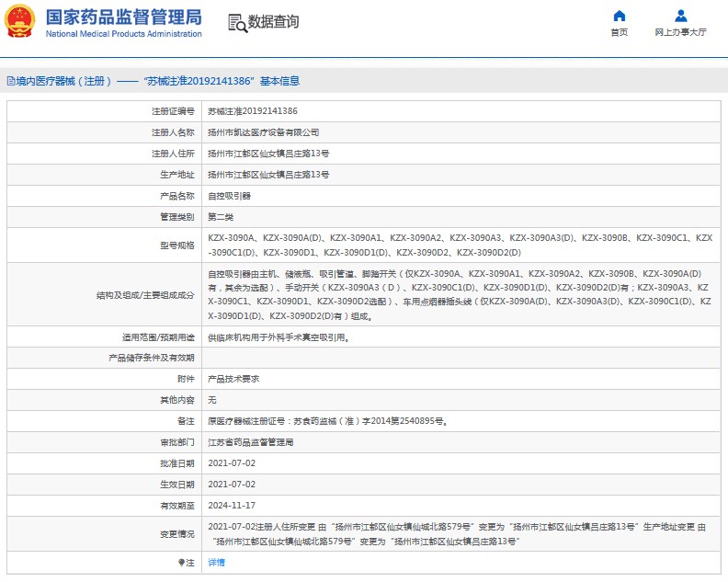This screenshot has width=728, height=582.
Task: Select management class 第二类
Action: 221,217
